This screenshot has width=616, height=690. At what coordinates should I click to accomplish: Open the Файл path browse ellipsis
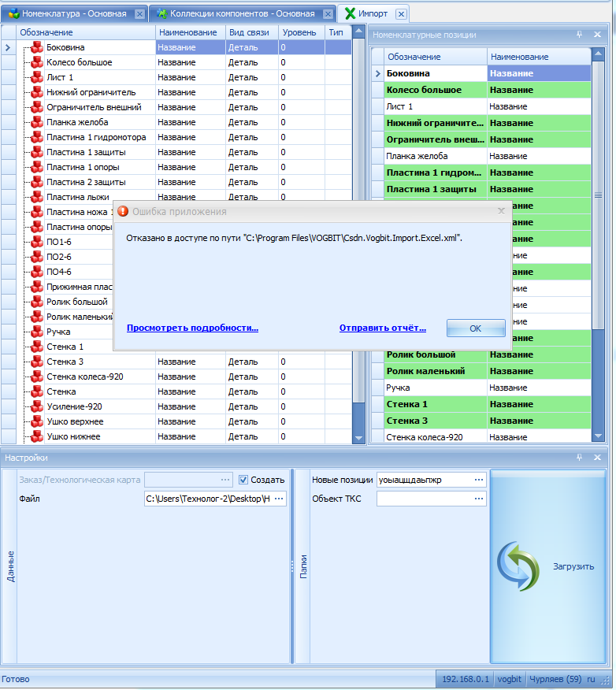pos(279,499)
